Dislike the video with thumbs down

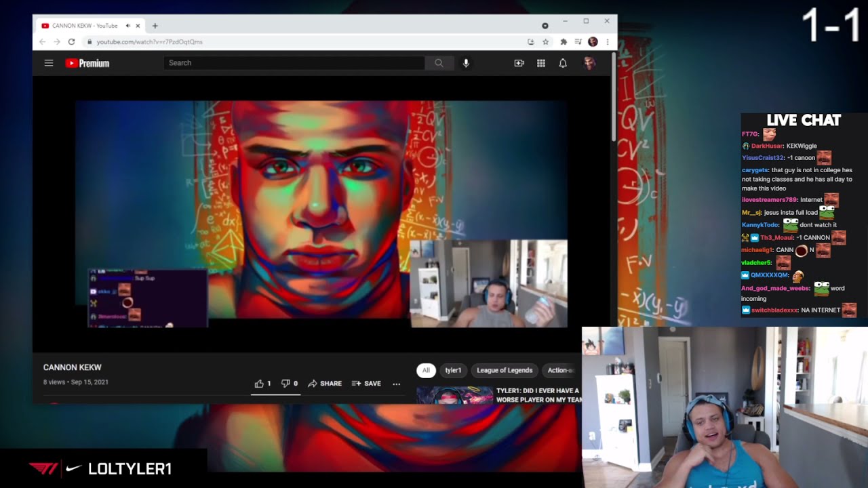[290, 384]
